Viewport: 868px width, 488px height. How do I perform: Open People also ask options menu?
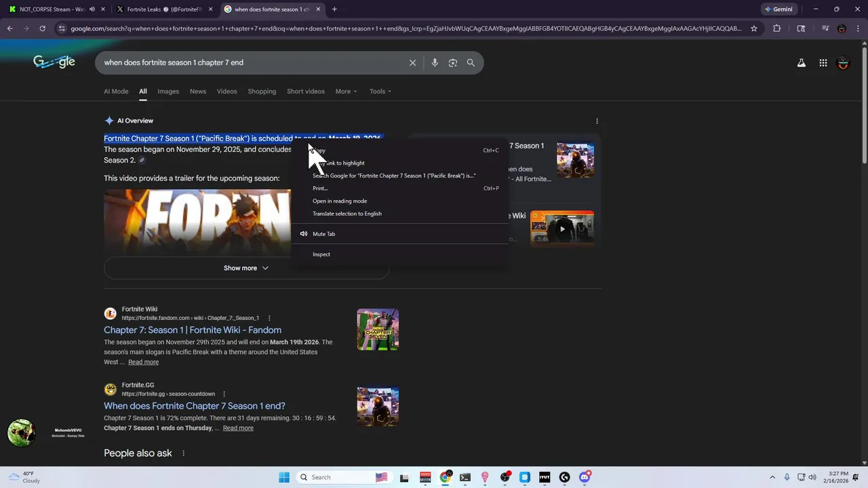click(183, 453)
